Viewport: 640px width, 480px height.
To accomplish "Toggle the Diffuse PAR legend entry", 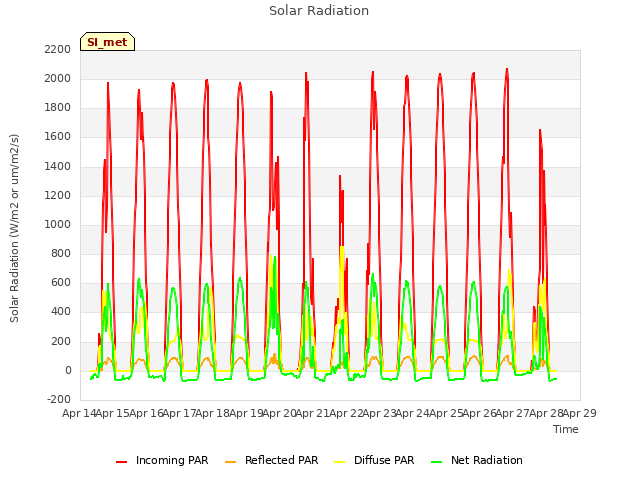I will [374, 460].
